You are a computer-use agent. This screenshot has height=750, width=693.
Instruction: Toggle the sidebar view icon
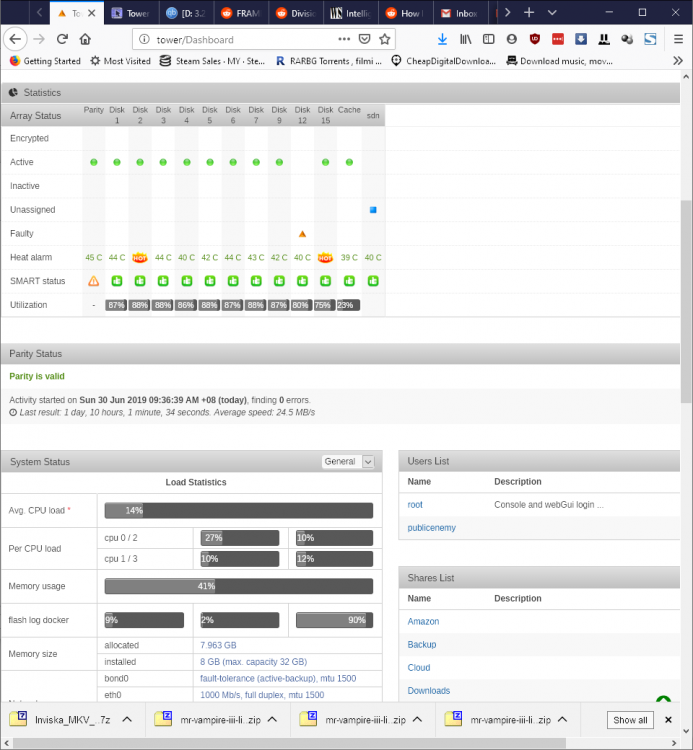(x=488, y=39)
